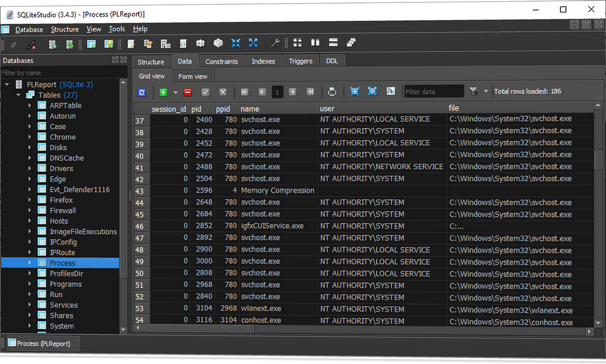The height and width of the screenshot is (364, 606).
Task: Click the Filter by name field
Action: (x=64, y=73)
